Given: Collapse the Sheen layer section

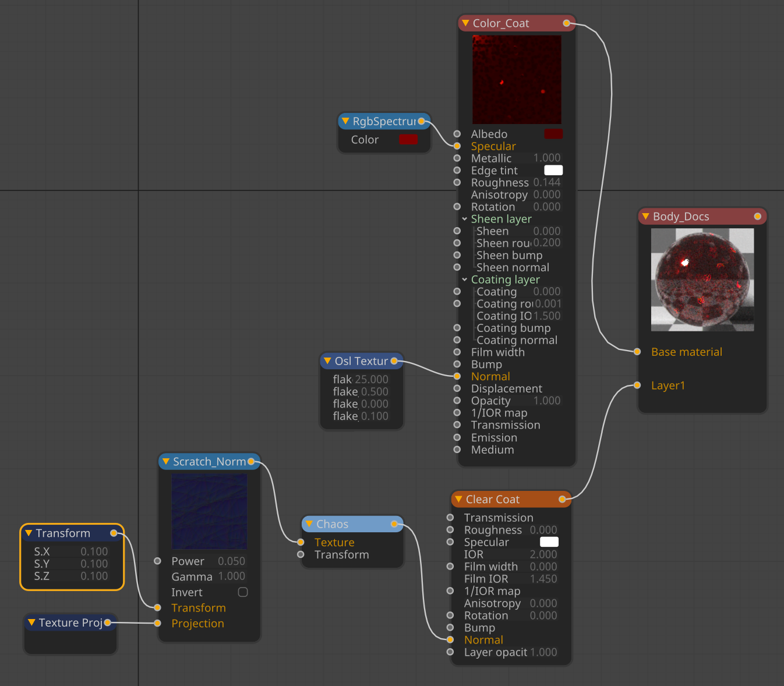Looking at the screenshot, I should [x=465, y=220].
